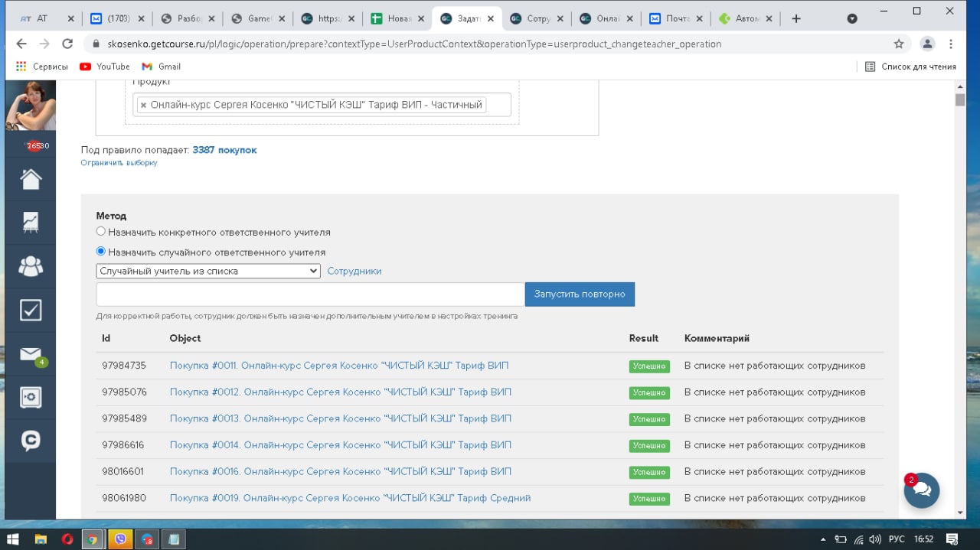Open the Gmail bookmark
Screen dimensions: 980x550
click(x=162, y=67)
